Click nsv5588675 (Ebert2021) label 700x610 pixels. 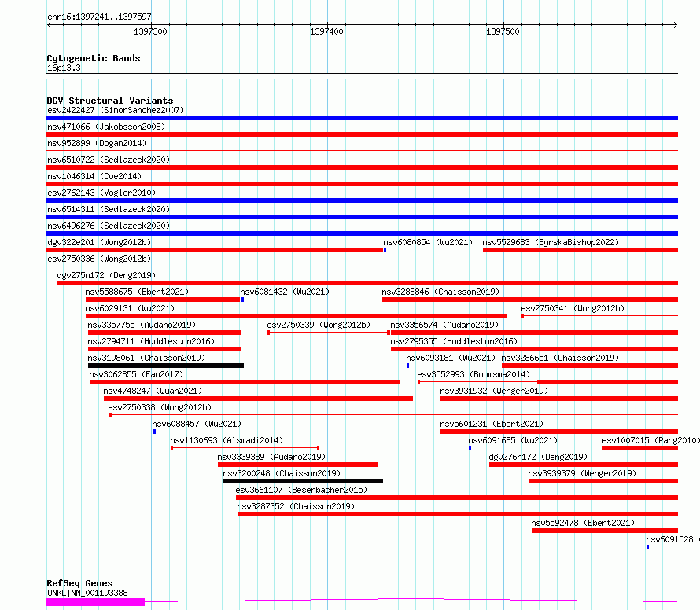(x=137, y=292)
